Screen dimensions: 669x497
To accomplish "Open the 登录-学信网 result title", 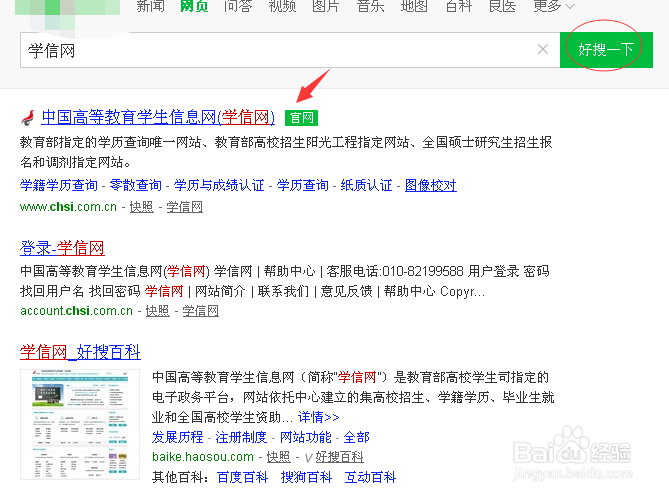I will pos(62,248).
